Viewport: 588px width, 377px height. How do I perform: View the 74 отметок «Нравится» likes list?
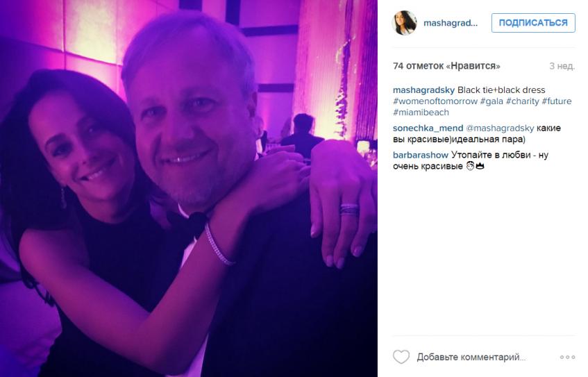click(446, 66)
